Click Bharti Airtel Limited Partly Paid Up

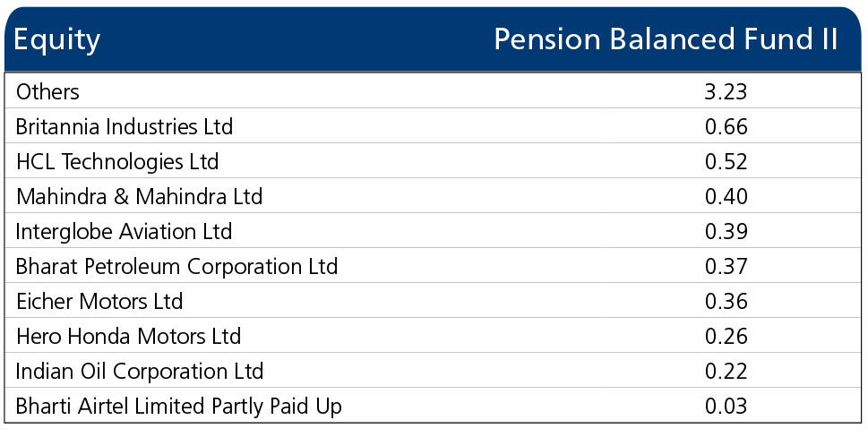179,407
